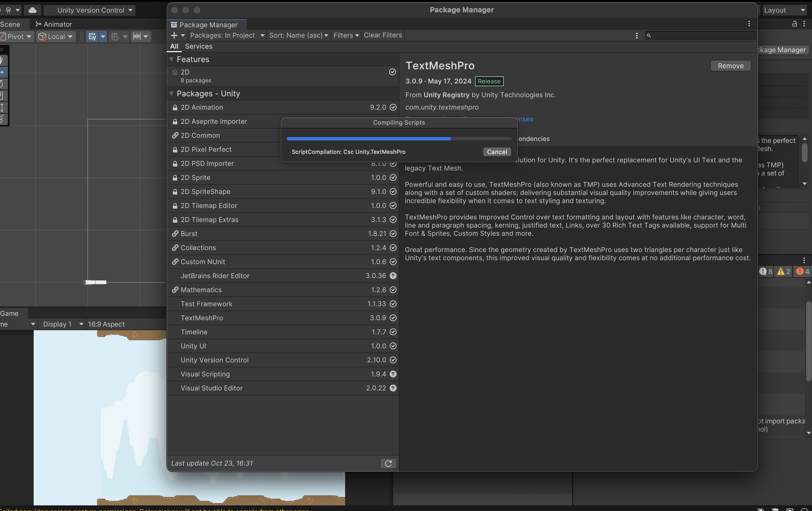Select the Unity UI package row
Screen dimensions: 812x511
[x=283, y=346]
